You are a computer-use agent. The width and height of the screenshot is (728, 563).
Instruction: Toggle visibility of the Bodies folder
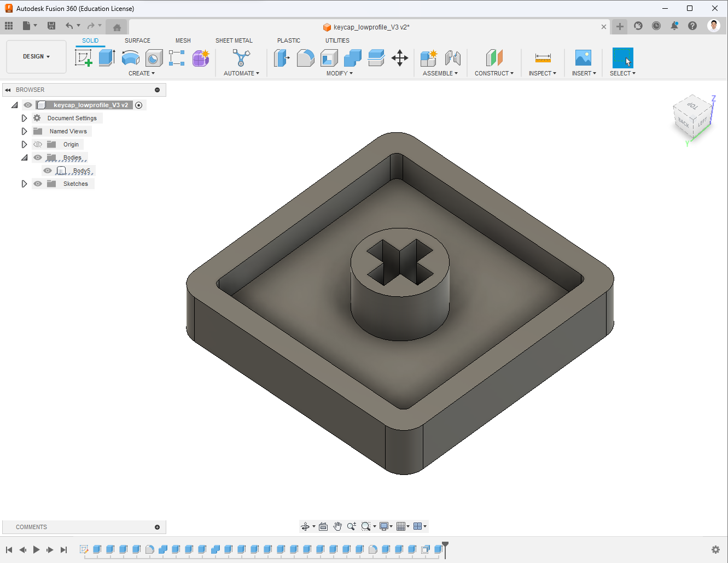tap(38, 157)
